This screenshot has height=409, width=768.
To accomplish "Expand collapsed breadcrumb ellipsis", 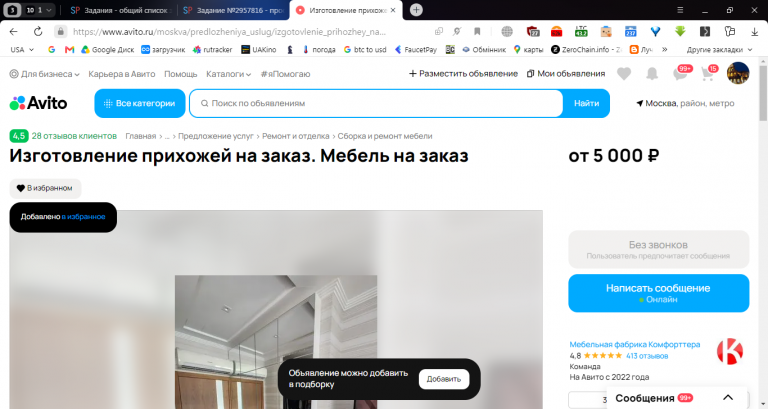I will (x=167, y=136).
